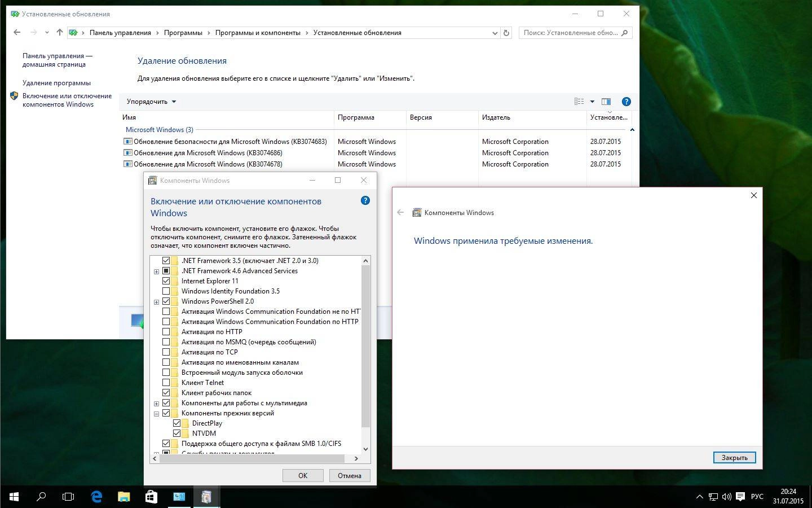Open File Explorer from taskbar

pos(123,497)
